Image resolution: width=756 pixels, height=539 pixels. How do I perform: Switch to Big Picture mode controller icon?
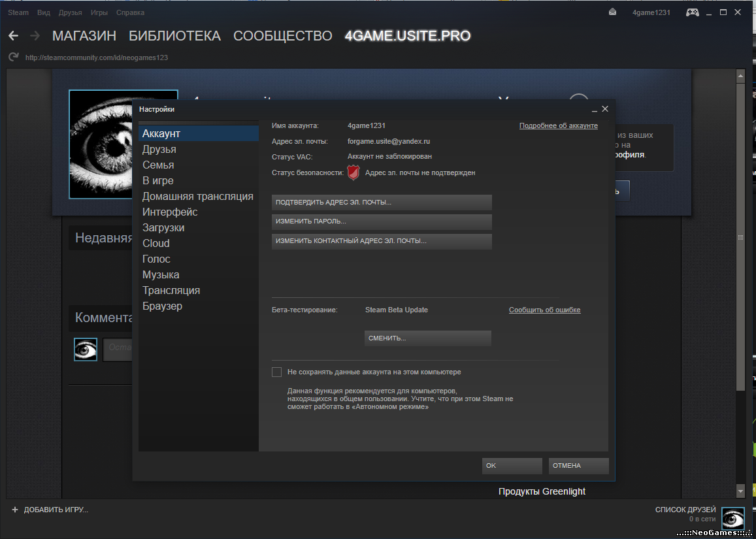[693, 12]
